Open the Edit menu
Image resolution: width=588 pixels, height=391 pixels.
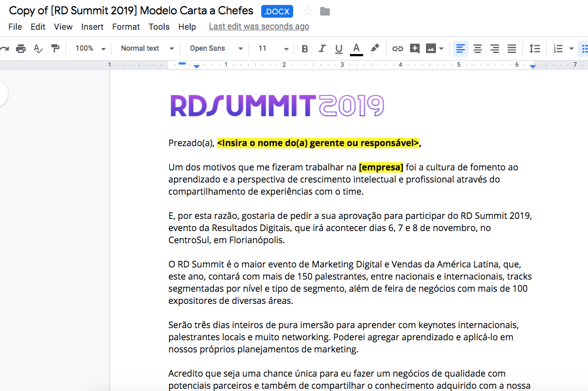38,26
